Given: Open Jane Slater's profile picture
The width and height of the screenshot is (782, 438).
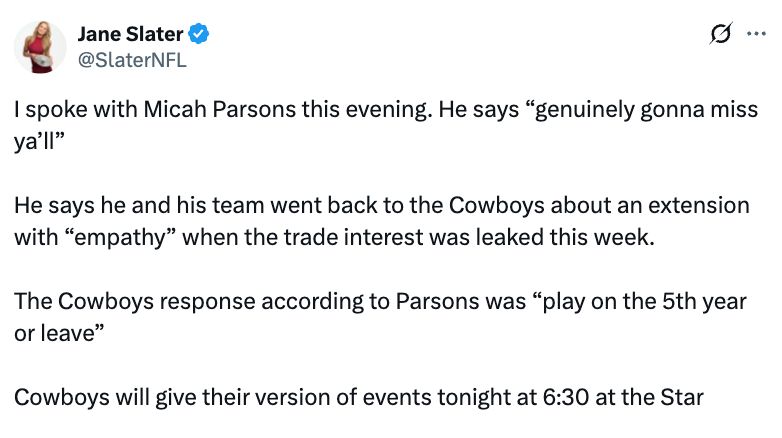Looking at the screenshot, I should (x=40, y=47).
